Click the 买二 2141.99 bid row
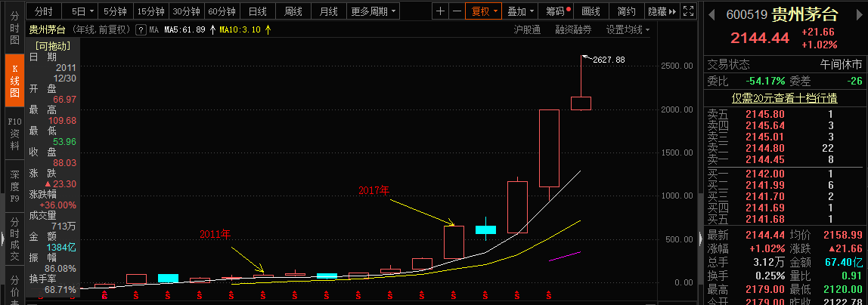 pyautogui.click(x=784, y=185)
